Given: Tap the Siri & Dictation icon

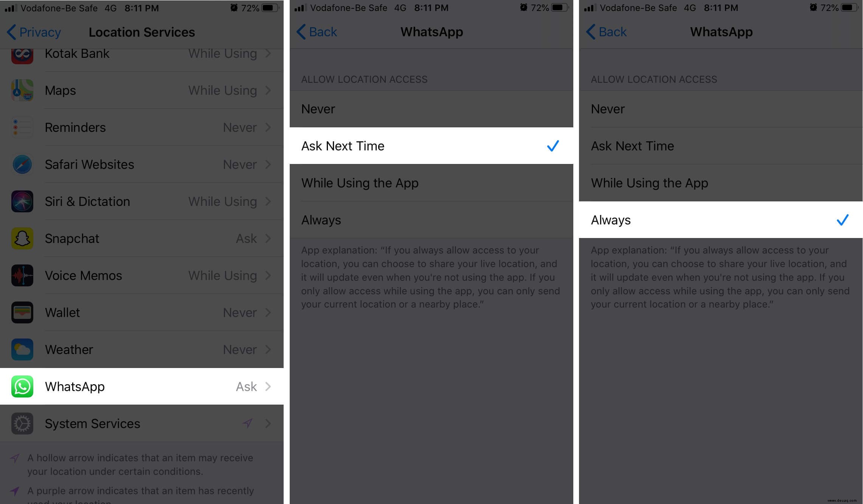Looking at the screenshot, I should (x=22, y=201).
